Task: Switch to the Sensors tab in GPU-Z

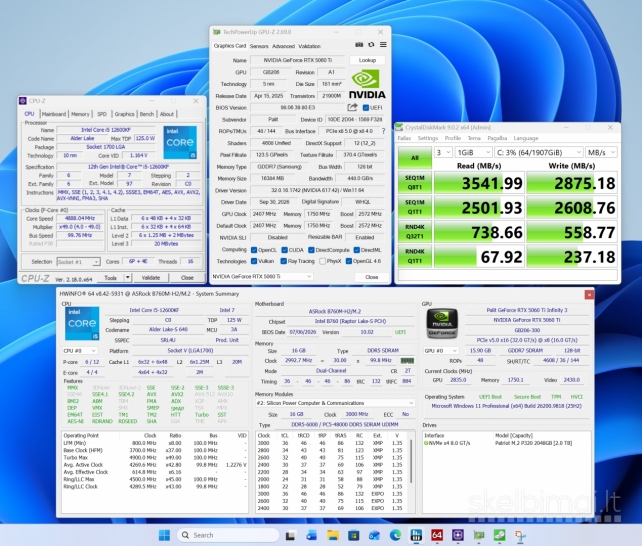Action: click(x=259, y=46)
